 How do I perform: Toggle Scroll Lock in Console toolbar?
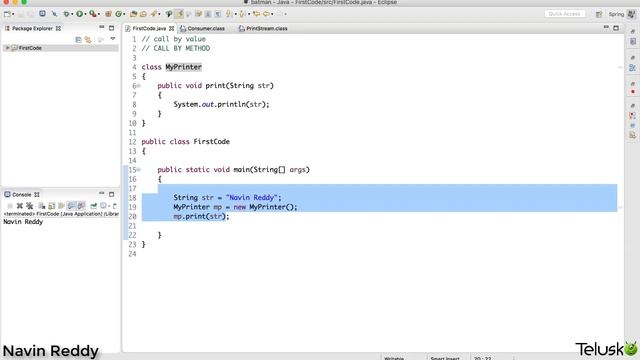pyautogui.click(x=51, y=206)
